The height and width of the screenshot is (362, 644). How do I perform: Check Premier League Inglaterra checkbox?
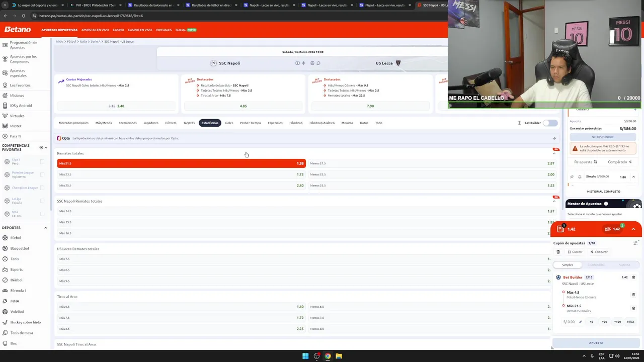pyautogui.click(x=42, y=174)
